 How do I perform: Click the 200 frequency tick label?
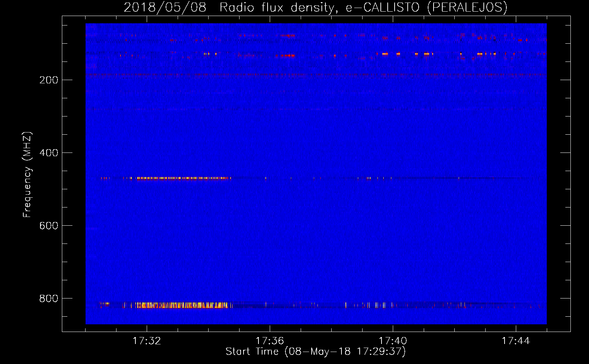(49, 80)
